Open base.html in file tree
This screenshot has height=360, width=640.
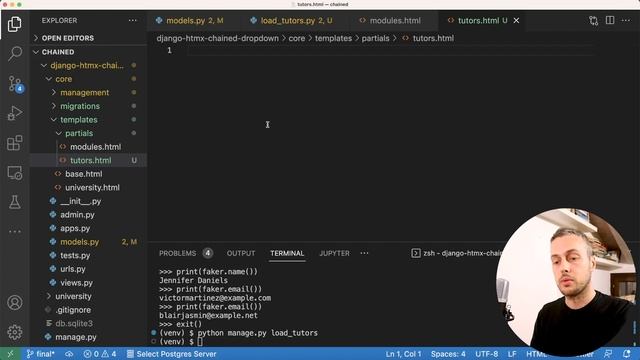point(84,174)
